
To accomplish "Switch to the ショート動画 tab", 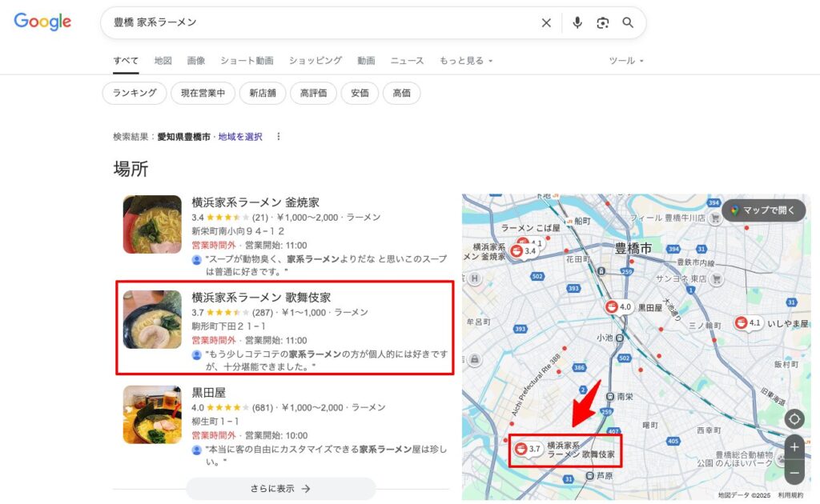I will 247,61.
